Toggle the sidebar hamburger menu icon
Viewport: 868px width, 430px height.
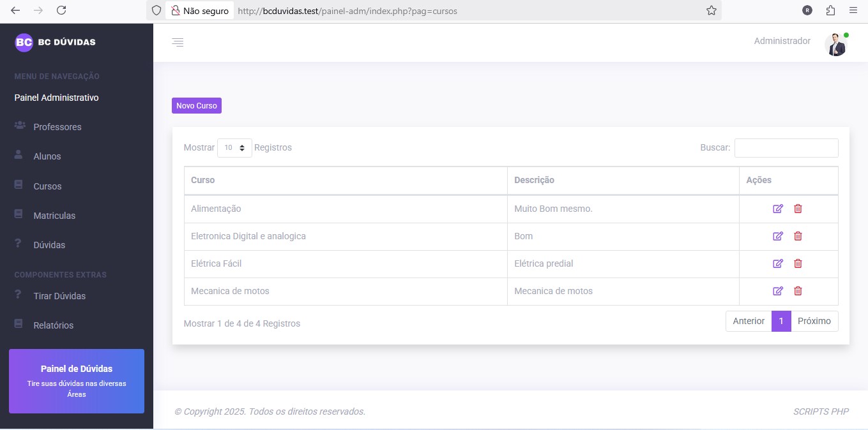(x=178, y=42)
